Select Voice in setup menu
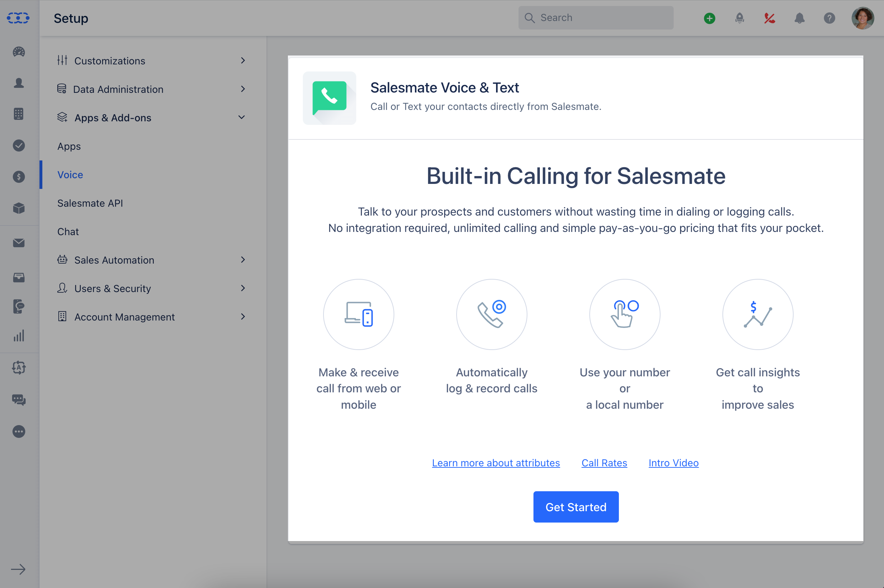This screenshot has height=588, width=884. [70, 175]
